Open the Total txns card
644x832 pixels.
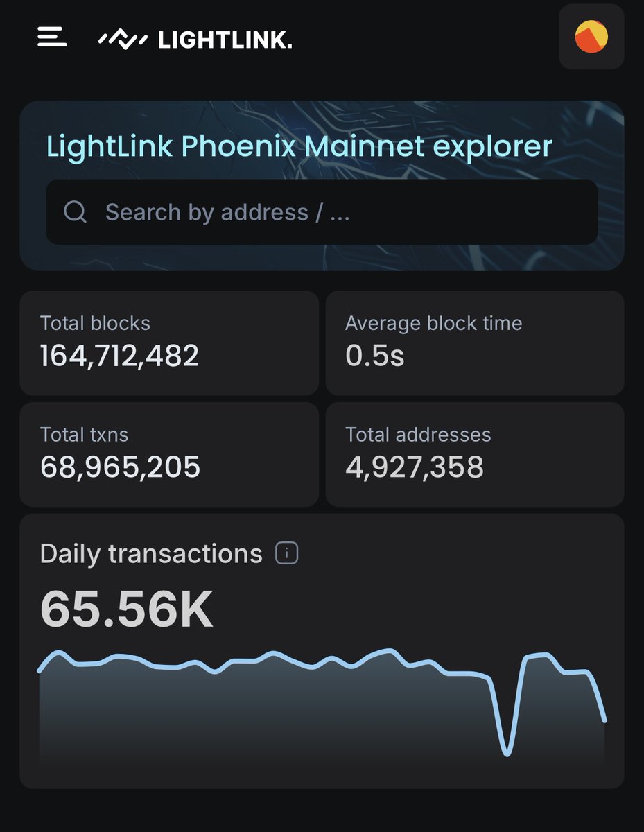click(x=168, y=454)
